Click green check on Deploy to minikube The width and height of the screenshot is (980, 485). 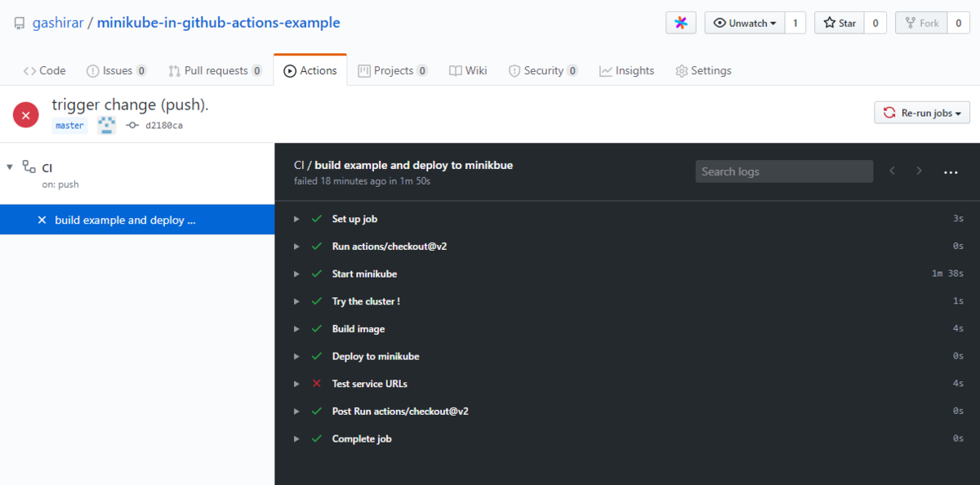(317, 356)
